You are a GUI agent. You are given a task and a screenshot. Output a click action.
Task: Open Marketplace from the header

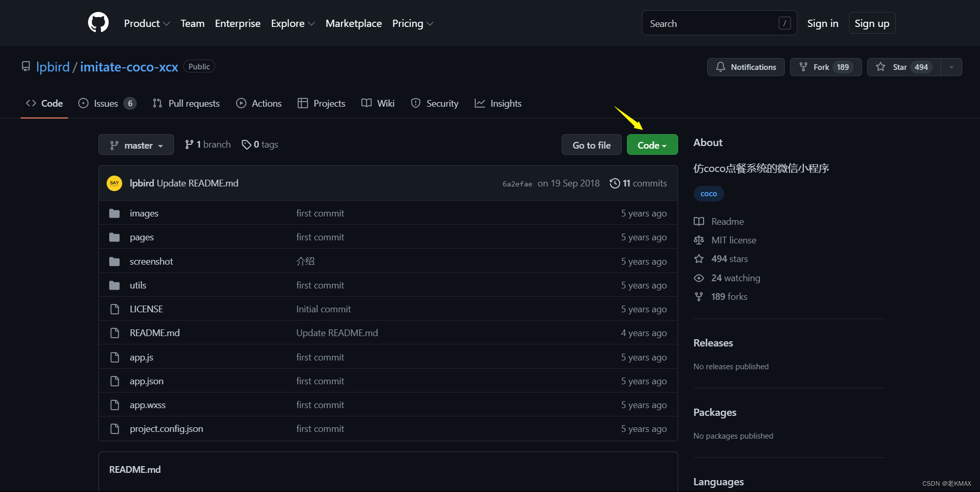pyautogui.click(x=354, y=23)
